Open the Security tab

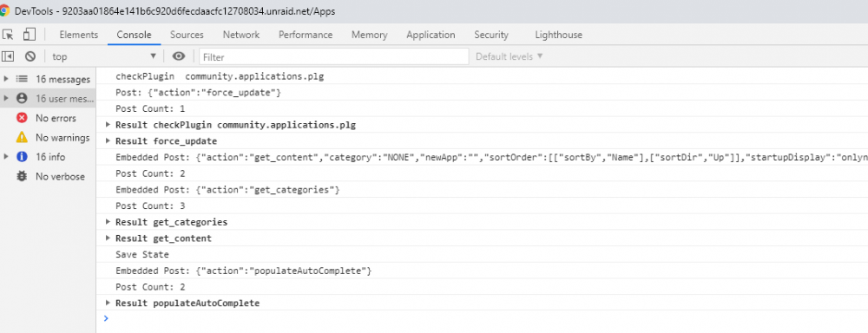pyautogui.click(x=491, y=35)
